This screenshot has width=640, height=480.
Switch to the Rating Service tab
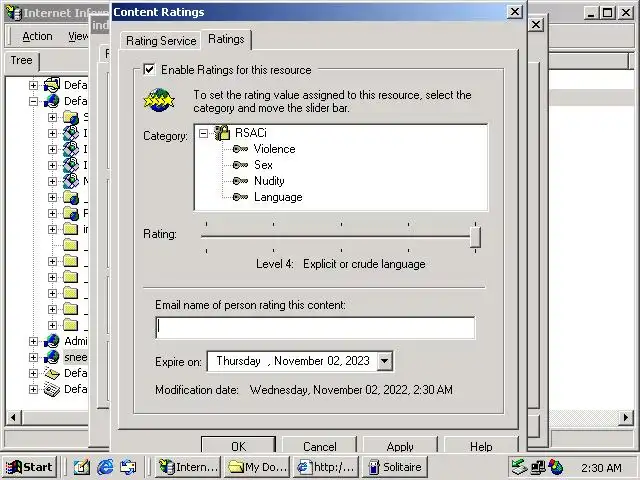click(x=161, y=41)
